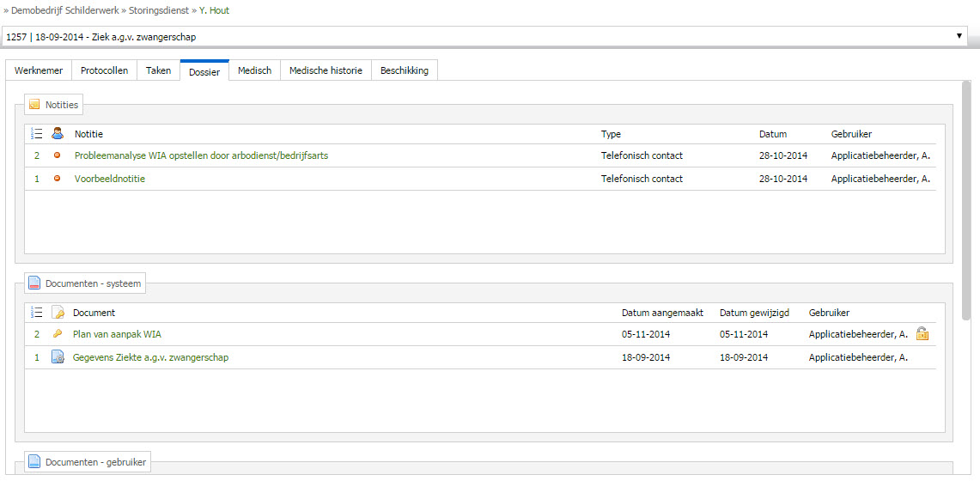Switch to the Beschikking tab
The width and height of the screenshot is (980, 481).
tap(405, 70)
